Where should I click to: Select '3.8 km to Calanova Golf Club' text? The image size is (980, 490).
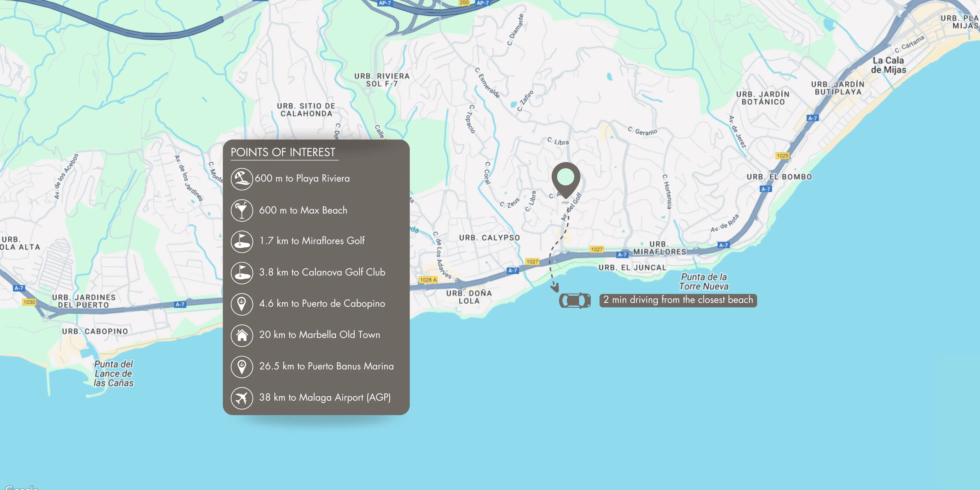322,272
